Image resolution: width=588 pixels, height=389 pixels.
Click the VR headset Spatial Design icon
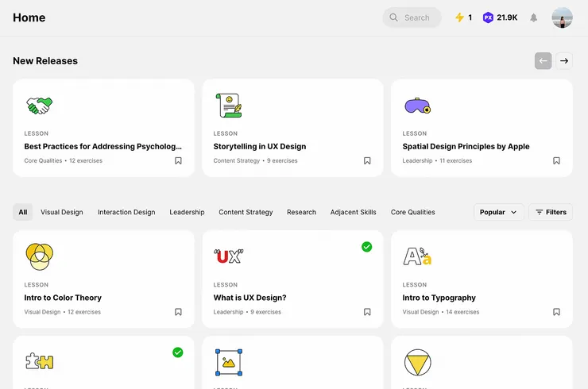(x=417, y=105)
